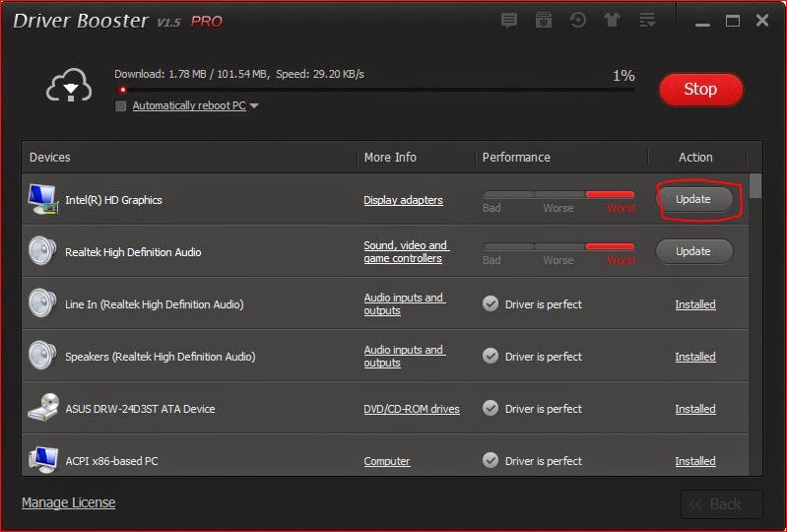Stop the driver download

[x=700, y=90]
